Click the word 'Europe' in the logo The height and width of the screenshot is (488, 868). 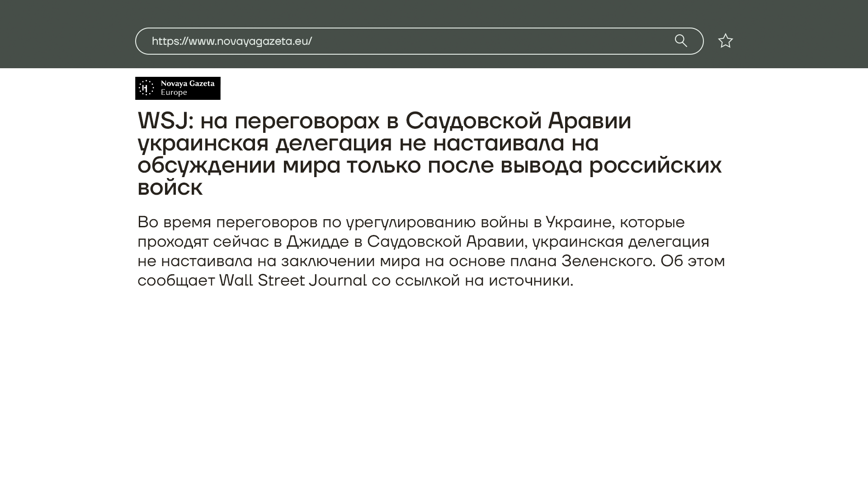174,93
